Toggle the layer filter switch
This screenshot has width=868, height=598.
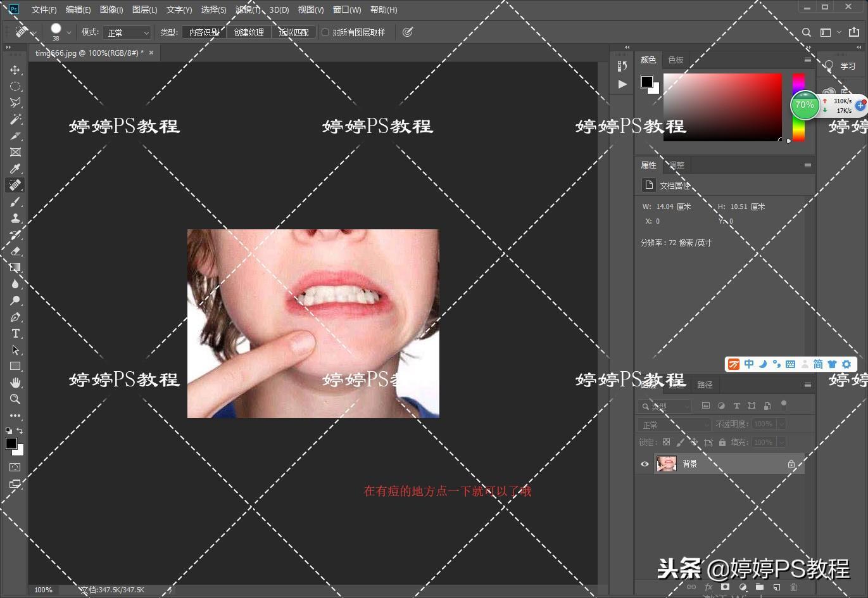pyautogui.click(x=784, y=405)
